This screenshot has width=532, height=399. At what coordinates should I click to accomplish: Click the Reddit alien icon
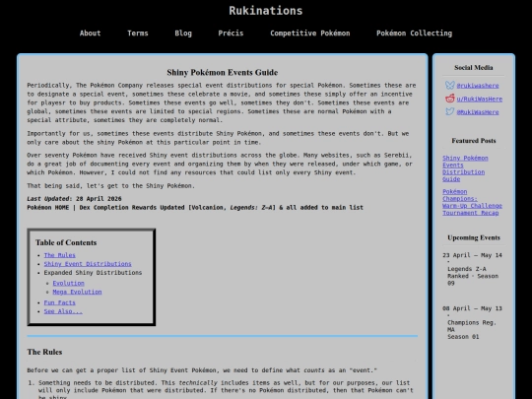pyautogui.click(x=449, y=99)
